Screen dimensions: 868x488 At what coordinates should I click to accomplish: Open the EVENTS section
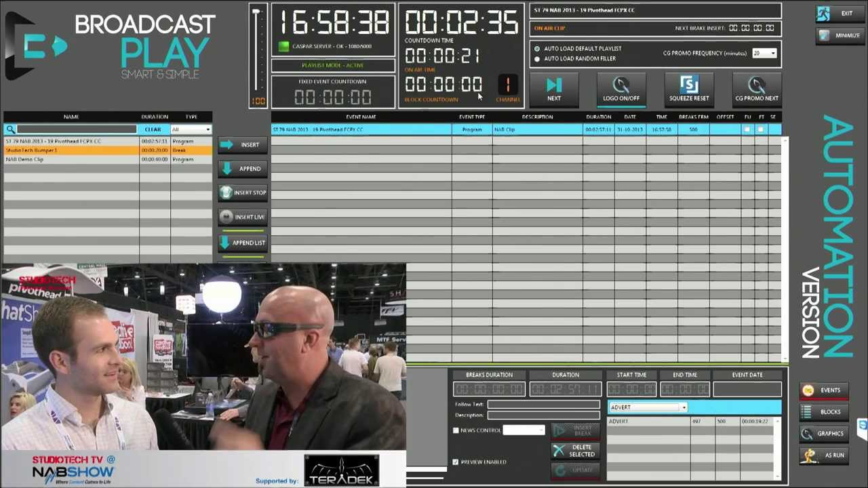[823, 390]
